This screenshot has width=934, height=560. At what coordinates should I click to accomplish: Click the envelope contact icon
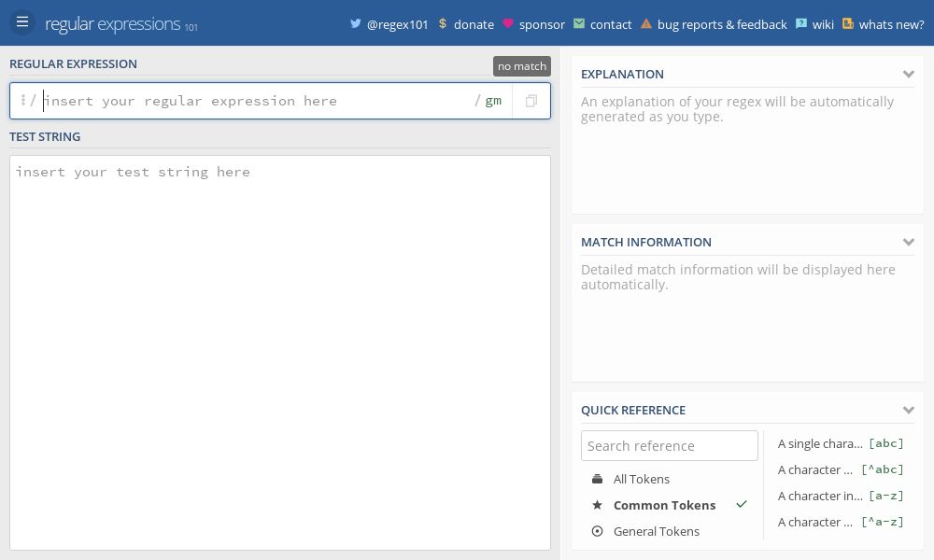click(x=581, y=24)
